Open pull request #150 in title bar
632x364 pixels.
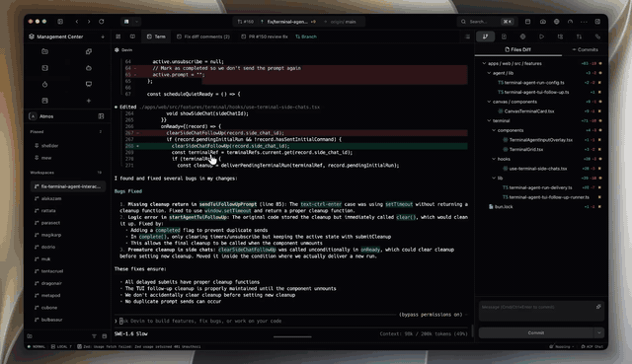[x=246, y=22]
